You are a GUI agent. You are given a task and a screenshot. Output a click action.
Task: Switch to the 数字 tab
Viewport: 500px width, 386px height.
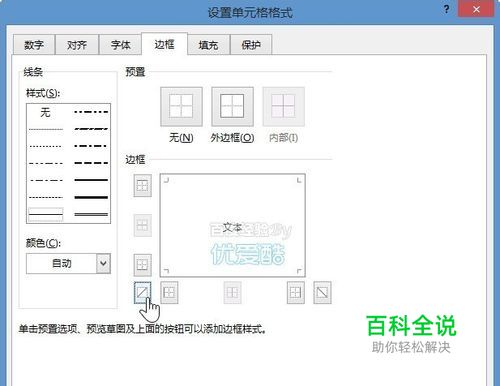point(34,45)
